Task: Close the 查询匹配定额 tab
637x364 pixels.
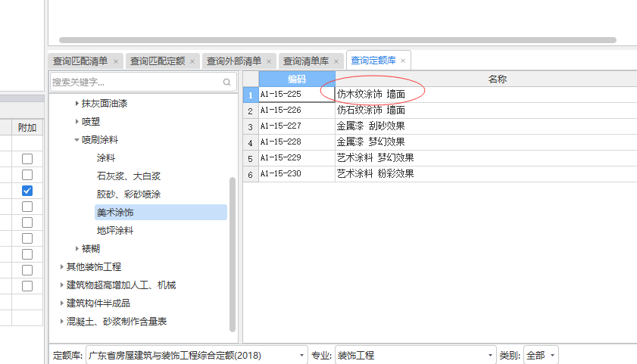Action: 192,61
